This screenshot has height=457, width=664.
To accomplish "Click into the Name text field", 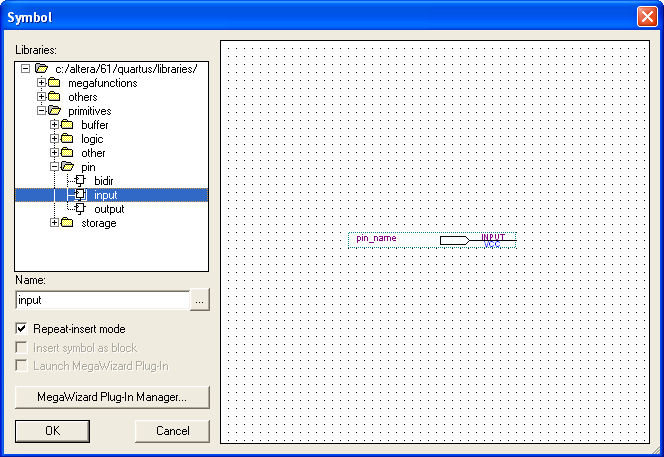I will 102,300.
